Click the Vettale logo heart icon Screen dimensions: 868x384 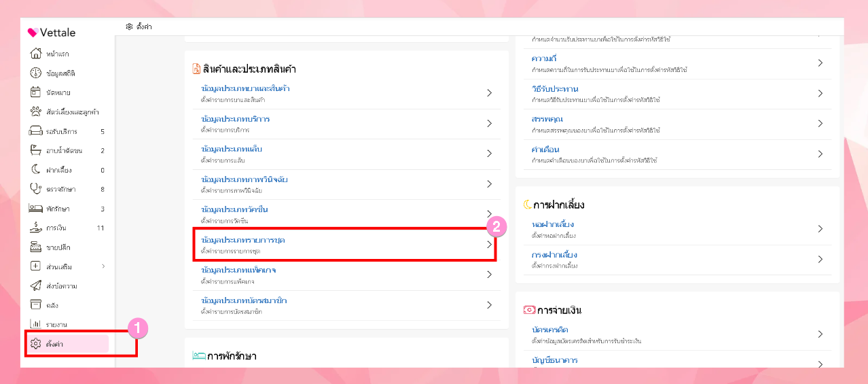(x=33, y=33)
